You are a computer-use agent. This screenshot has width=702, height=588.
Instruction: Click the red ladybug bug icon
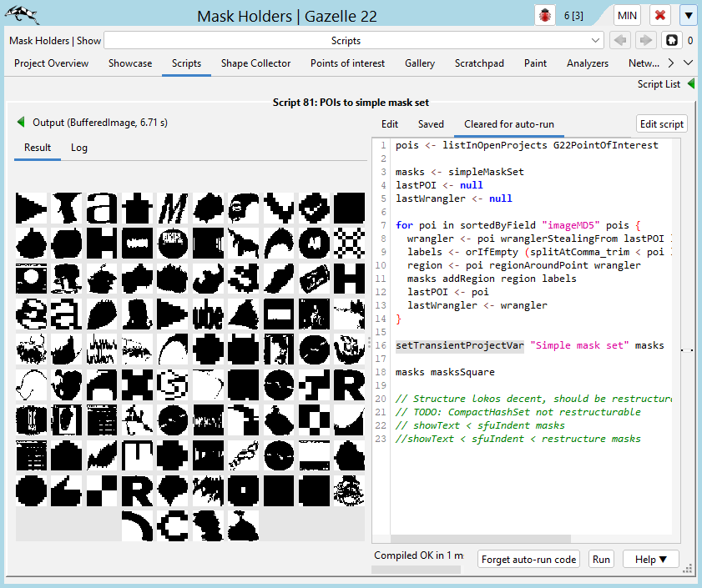547,16
